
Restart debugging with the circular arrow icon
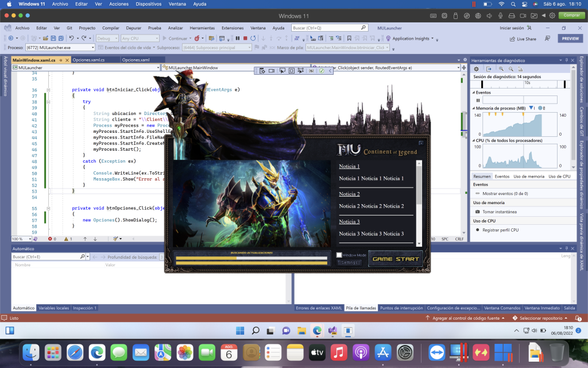click(253, 39)
